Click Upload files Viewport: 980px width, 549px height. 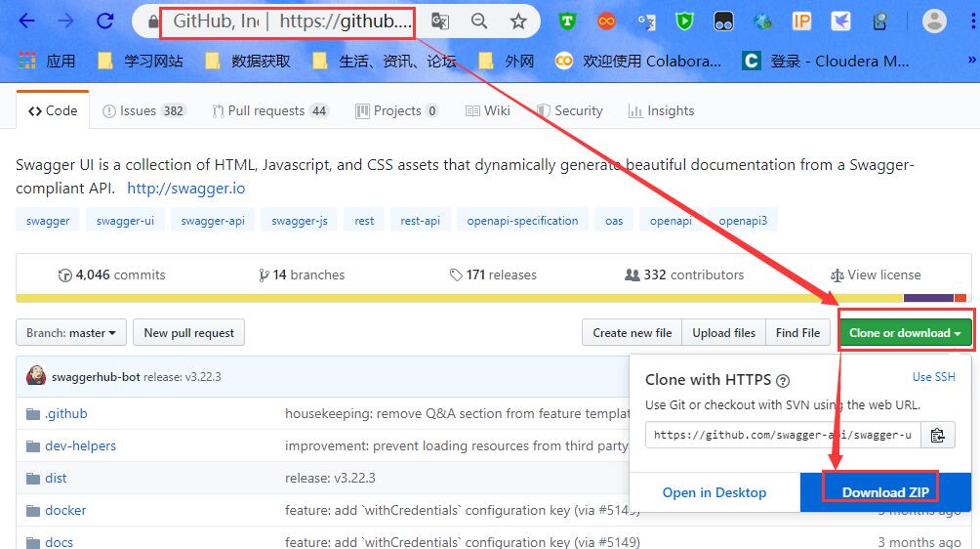723,333
